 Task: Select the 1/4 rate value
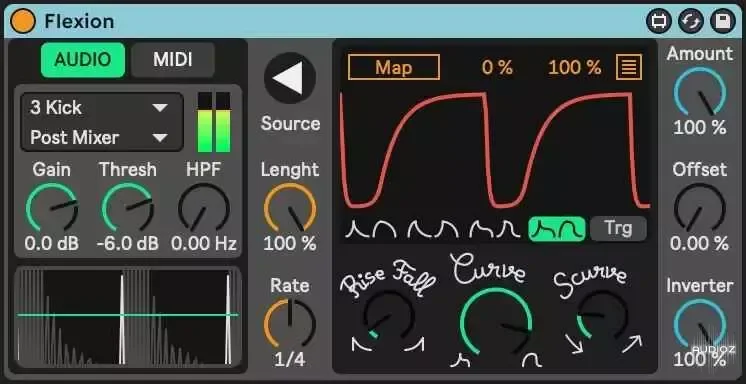pos(290,360)
